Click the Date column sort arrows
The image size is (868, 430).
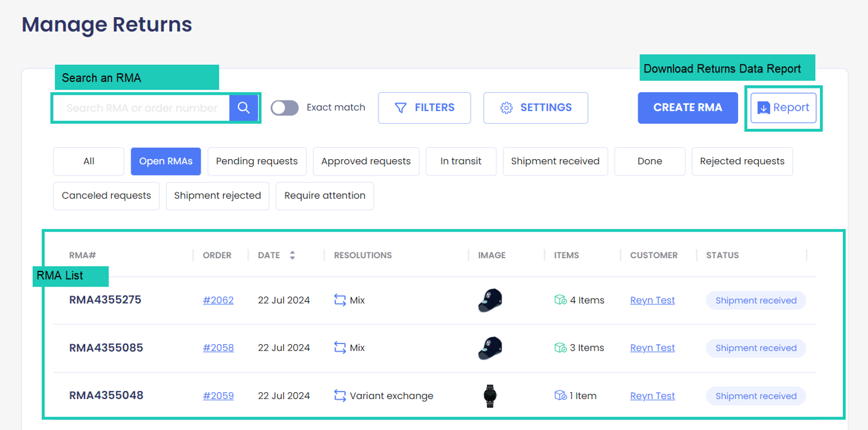click(292, 254)
